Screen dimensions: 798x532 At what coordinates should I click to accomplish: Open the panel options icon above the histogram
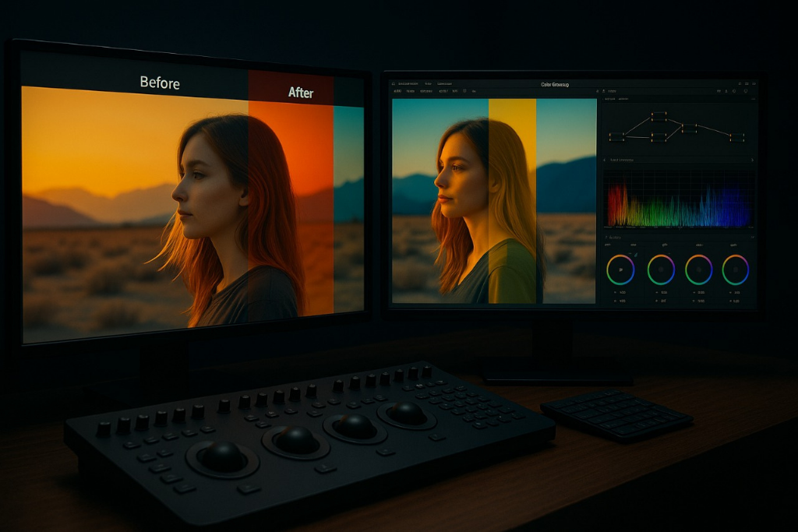[x=753, y=160]
